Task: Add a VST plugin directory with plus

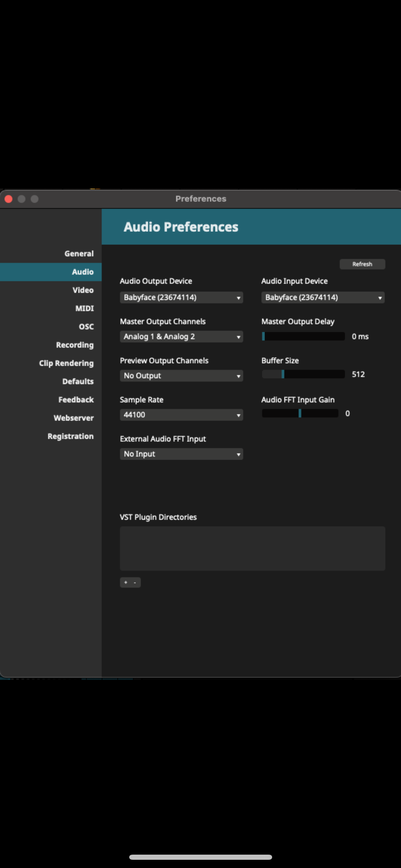Action: [x=126, y=582]
